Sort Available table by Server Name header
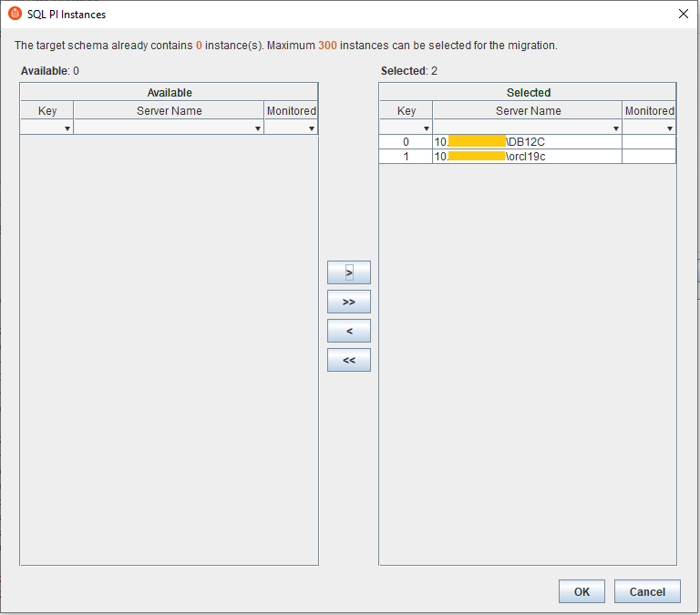The height and width of the screenshot is (615, 700). (x=169, y=110)
